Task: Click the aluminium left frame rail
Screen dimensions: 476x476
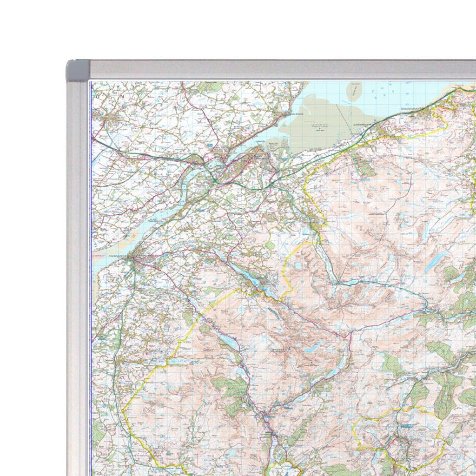Action: (78, 279)
